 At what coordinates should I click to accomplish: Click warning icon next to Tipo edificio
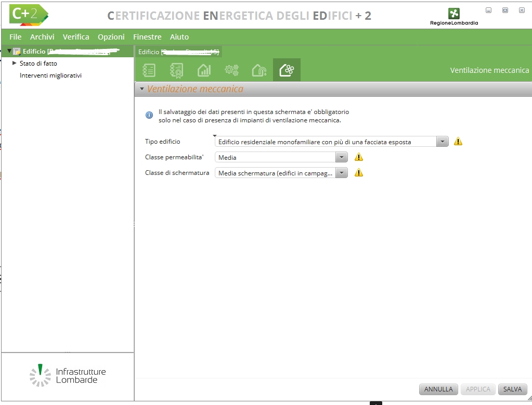tap(458, 142)
